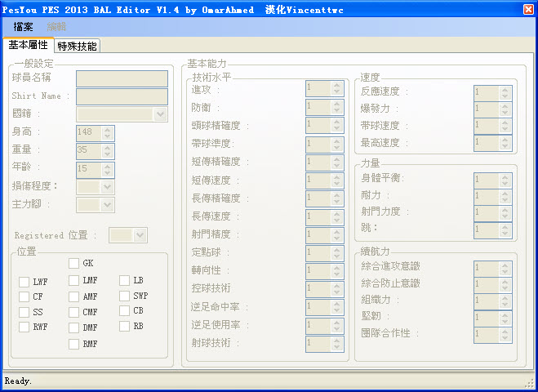Image resolution: width=538 pixels, height=392 pixels.
Task: Check the AMF position box
Action: pos(73,296)
